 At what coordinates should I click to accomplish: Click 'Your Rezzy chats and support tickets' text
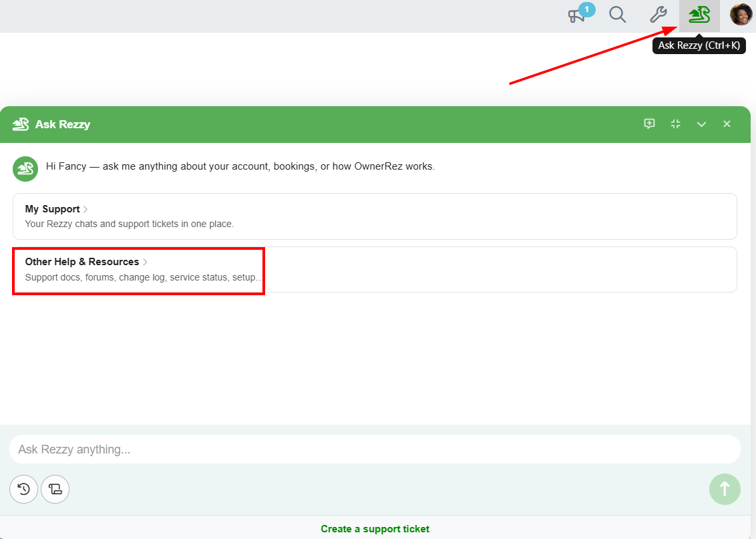129,224
